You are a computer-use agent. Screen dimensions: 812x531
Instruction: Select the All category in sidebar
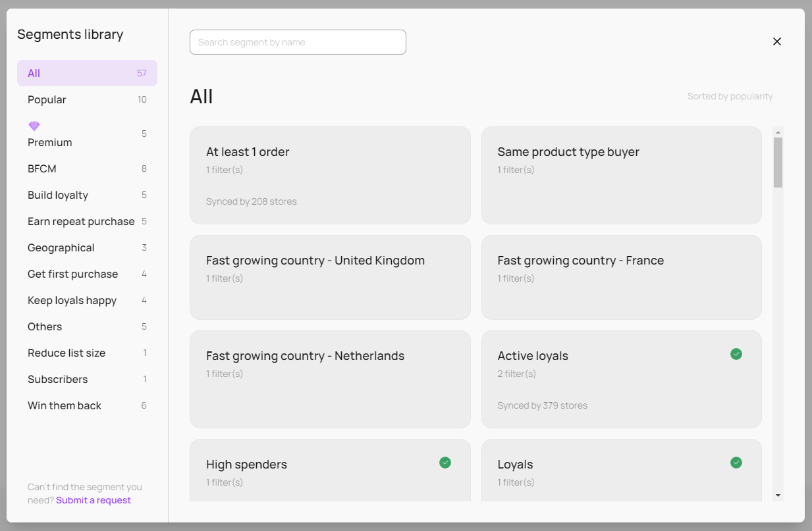click(x=87, y=73)
